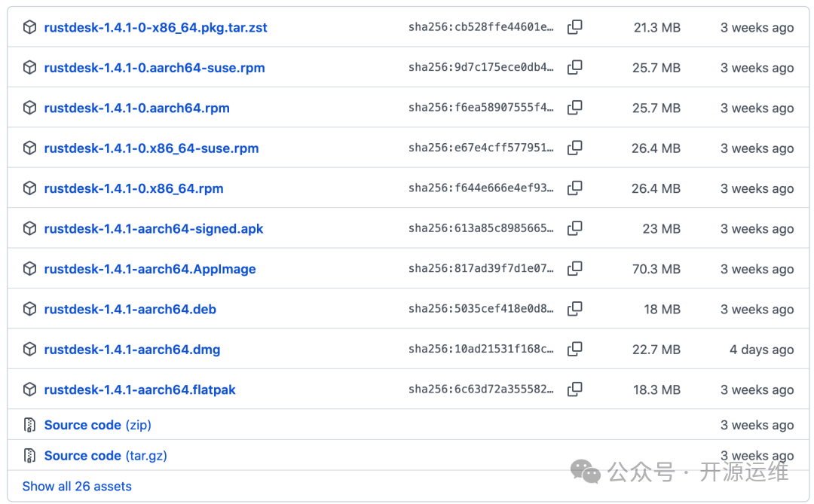Copy SHA256 of the aarch64 AppImage

pos(574,269)
